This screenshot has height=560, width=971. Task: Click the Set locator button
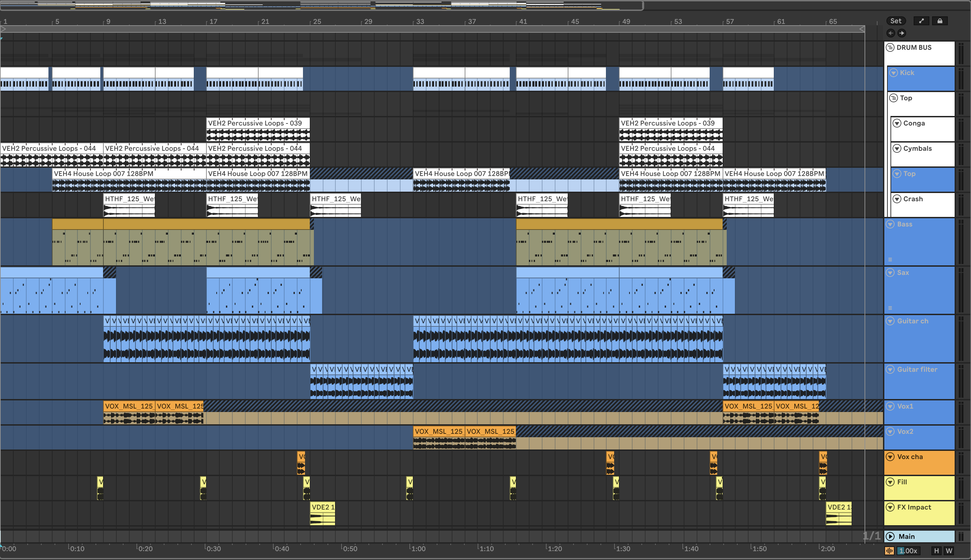(x=896, y=21)
